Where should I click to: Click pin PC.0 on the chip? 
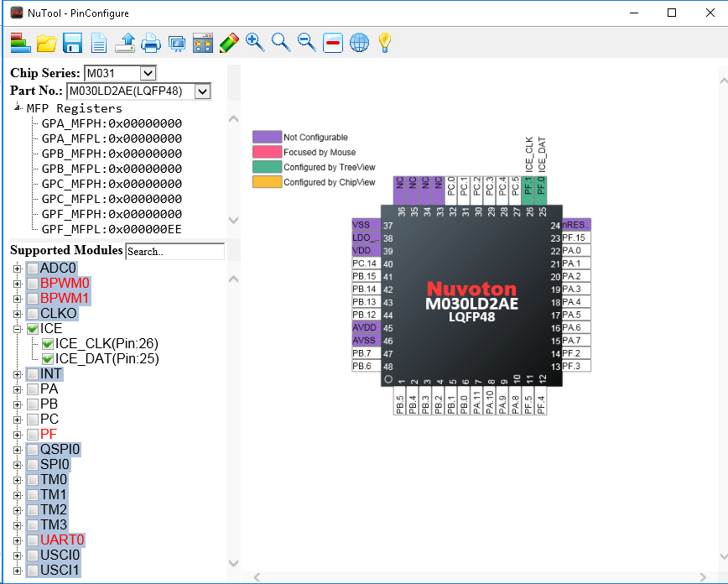click(451, 190)
